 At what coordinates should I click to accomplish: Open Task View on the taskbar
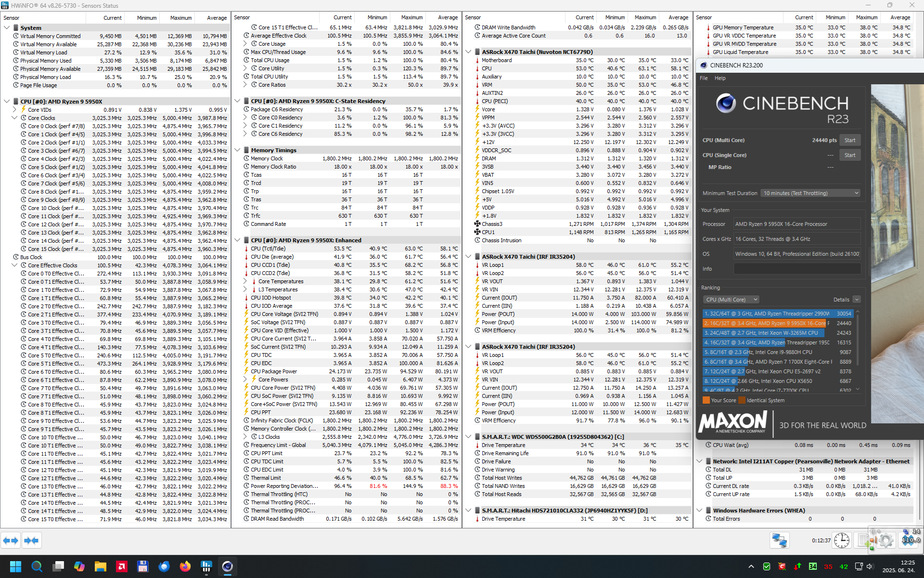click(x=58, y=566)
